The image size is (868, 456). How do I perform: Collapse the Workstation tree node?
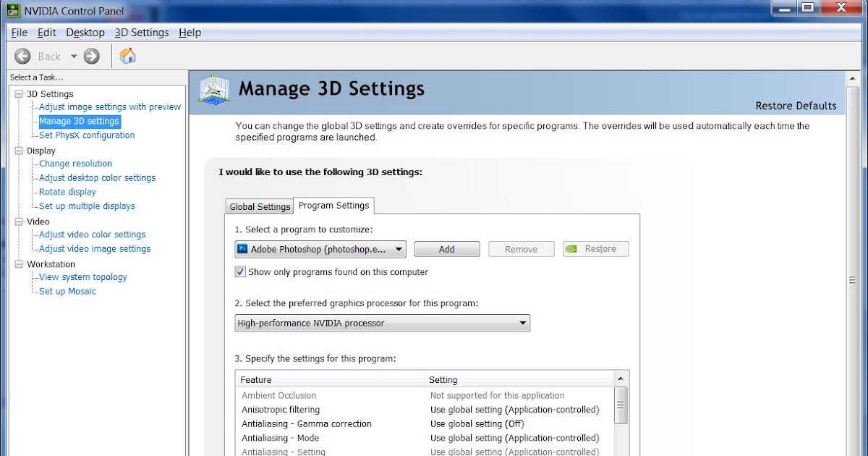[19, 264]
